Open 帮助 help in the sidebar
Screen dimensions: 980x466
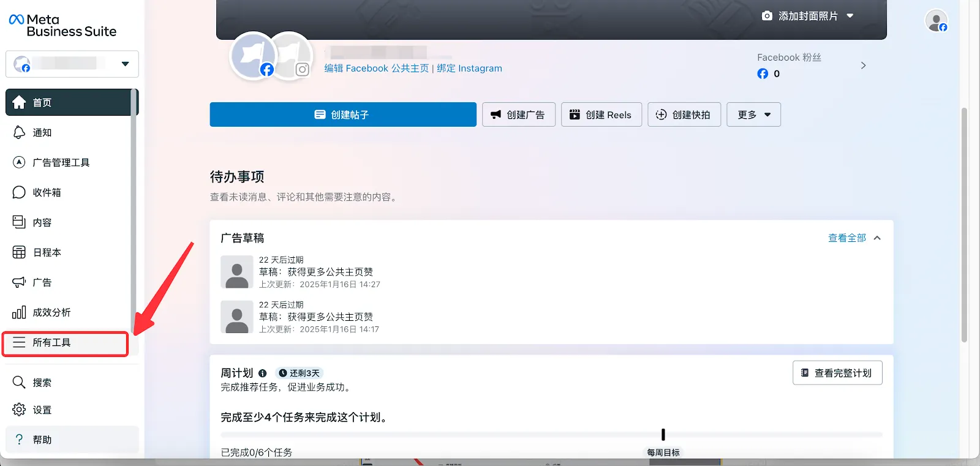pos(72,440)
